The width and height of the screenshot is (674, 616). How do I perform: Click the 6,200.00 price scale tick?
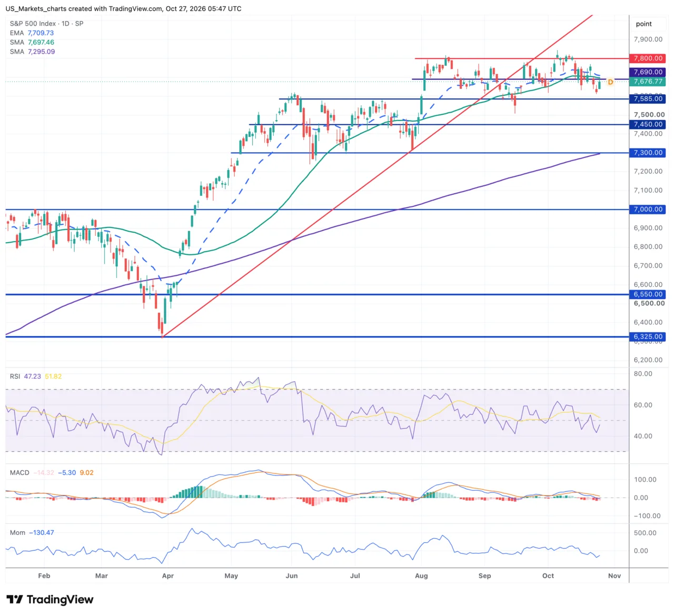point(648,360)
